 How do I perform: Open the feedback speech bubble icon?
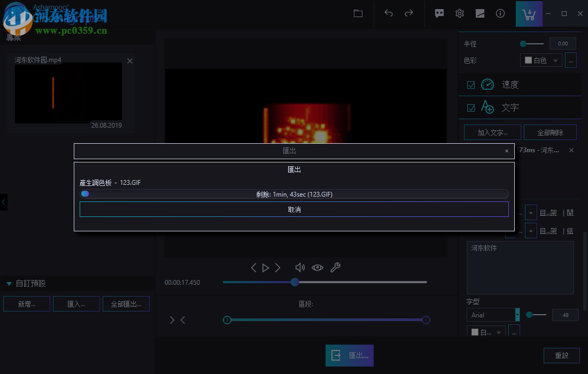coord(439,13)
